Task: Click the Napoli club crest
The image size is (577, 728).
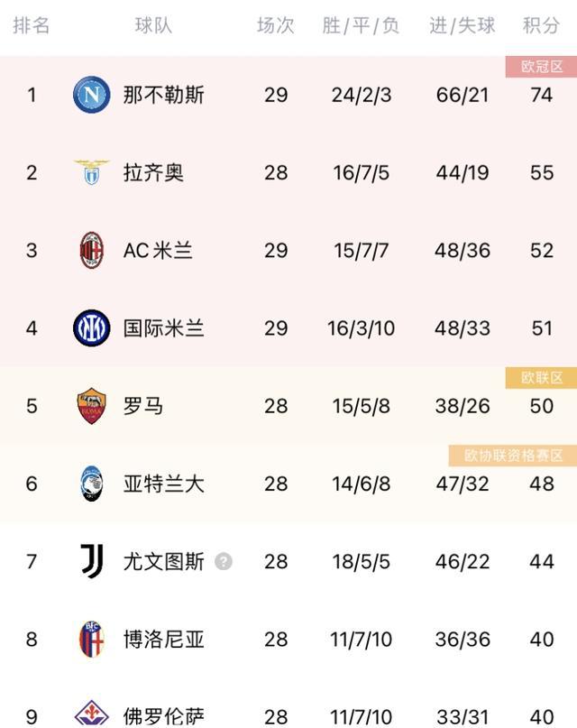Action: click(90, 91)
